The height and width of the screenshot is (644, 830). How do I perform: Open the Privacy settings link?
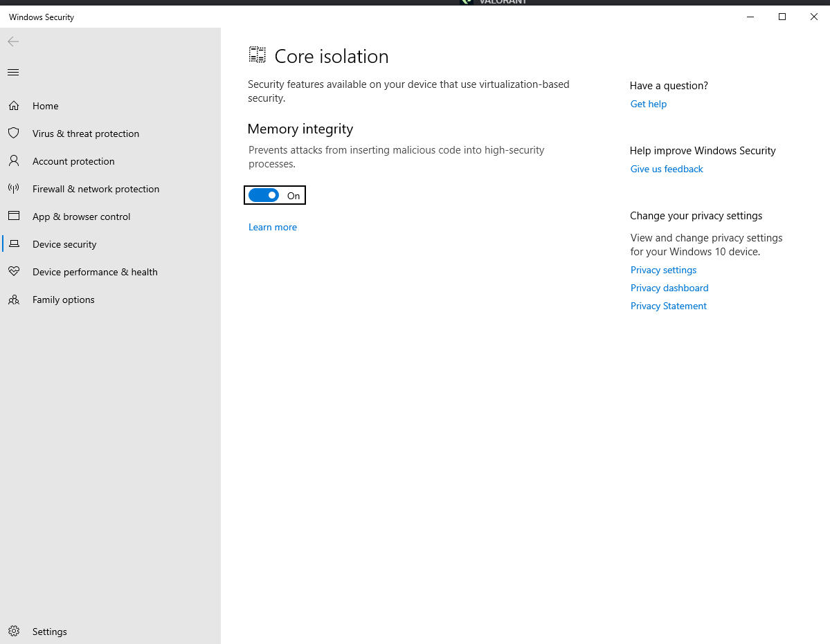click(663, 270)
